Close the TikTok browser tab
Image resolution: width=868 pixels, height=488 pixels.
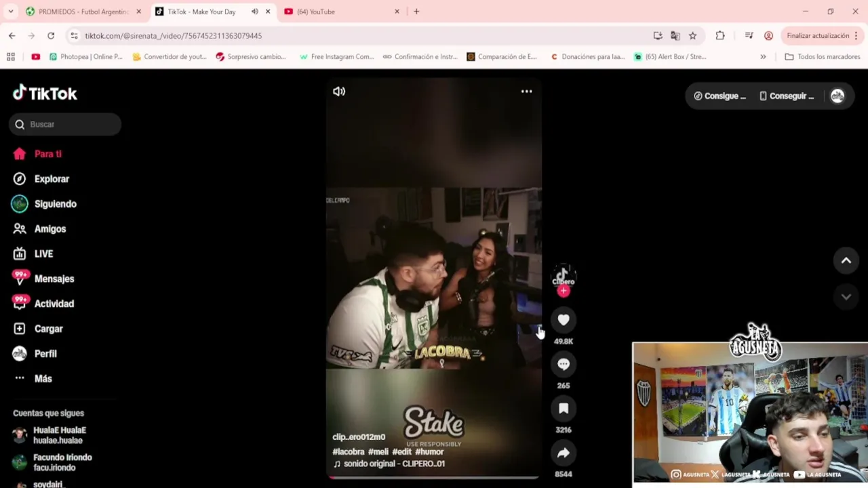268,12
